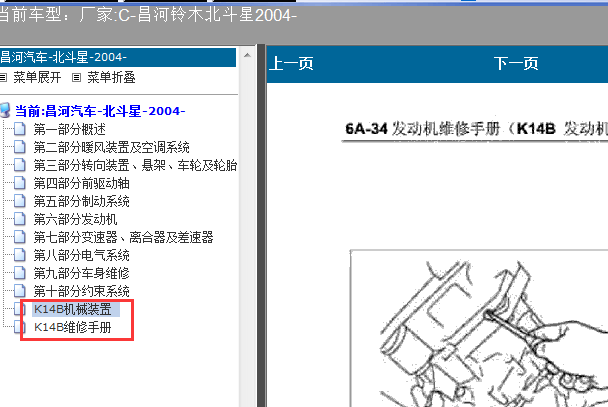Select 第五部分制动系统 in the tree
This screenshot has width=608, height=407.
81,202
